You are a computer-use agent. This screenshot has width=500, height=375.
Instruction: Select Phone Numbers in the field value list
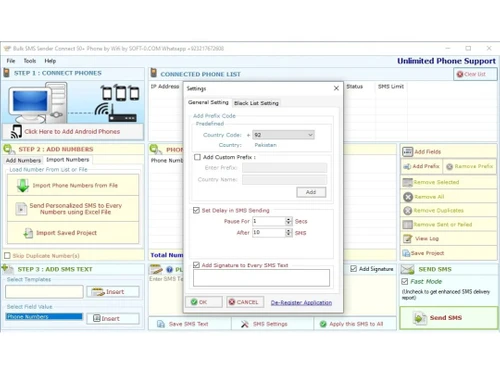(x=44, y=316)
